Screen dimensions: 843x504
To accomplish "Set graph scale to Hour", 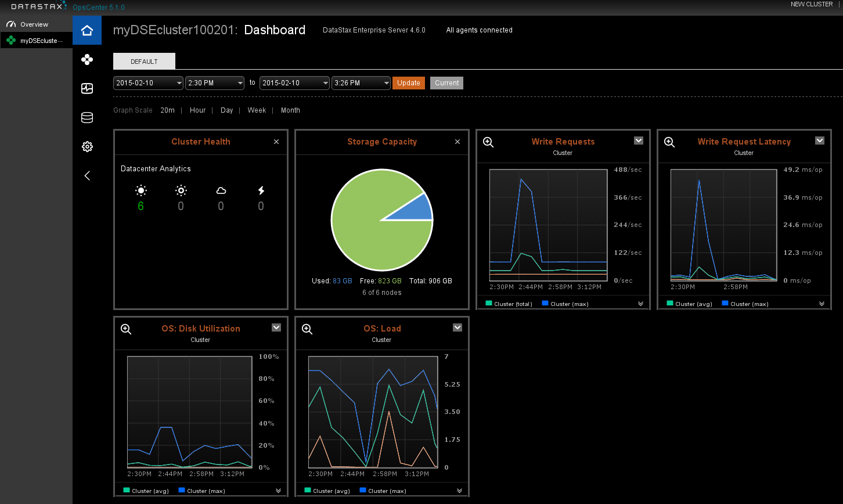I will click(x=197, y=110).
